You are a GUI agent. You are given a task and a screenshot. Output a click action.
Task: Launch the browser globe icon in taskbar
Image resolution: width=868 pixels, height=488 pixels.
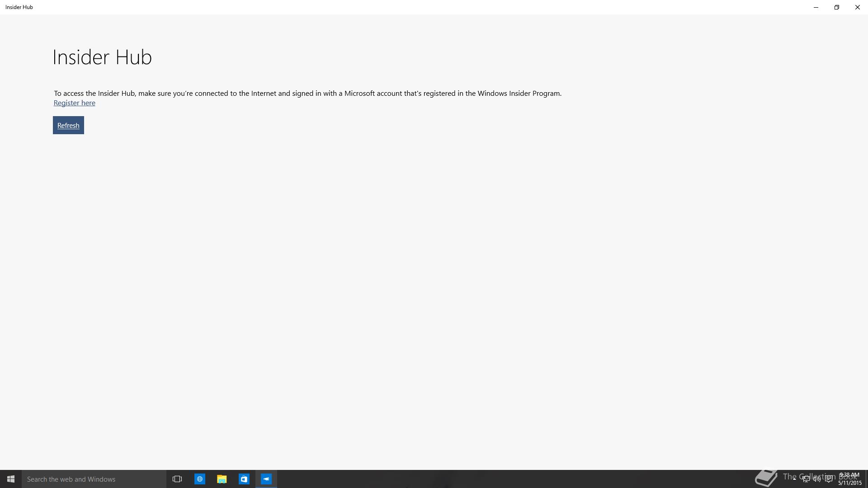point(199,479)
